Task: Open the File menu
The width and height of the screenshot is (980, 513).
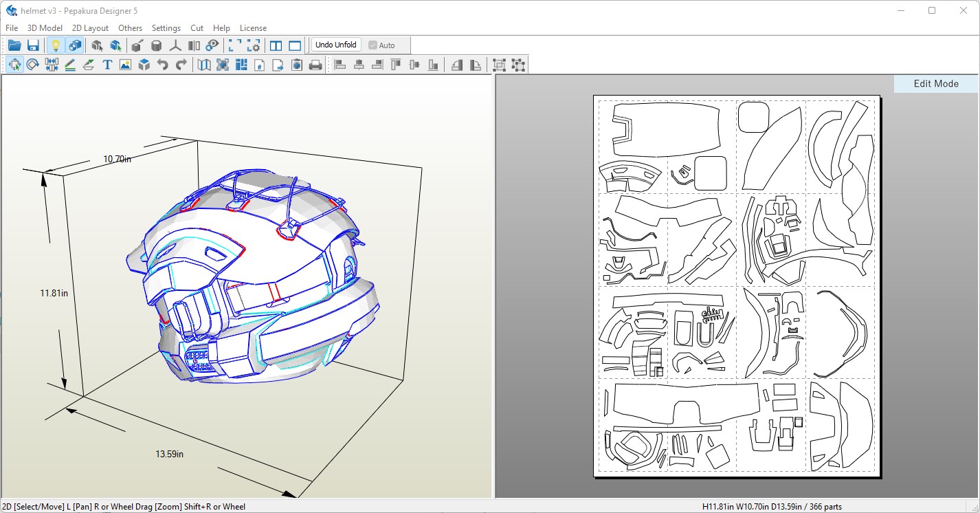Action: pos(12,28)
